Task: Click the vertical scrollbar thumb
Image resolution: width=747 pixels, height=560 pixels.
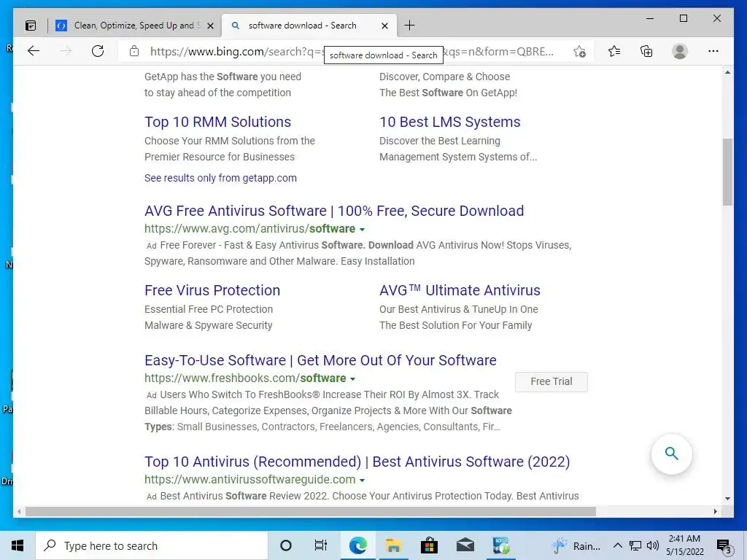Action: (x=727, y=172)
